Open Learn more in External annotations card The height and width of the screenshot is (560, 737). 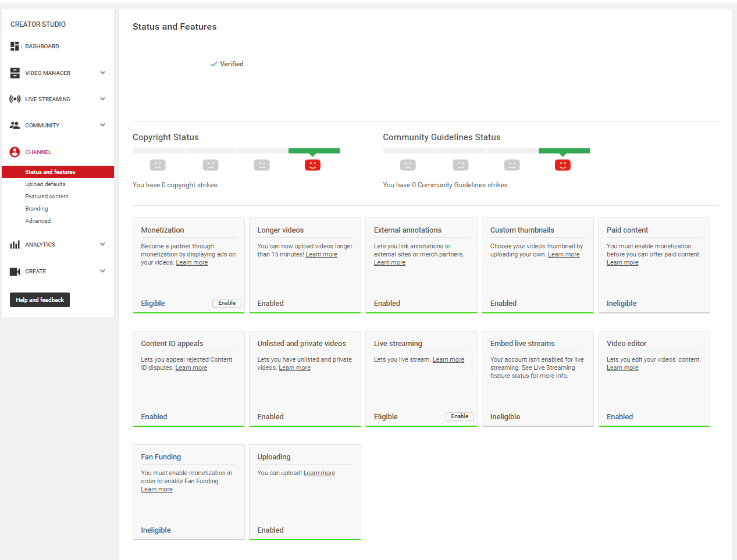(390, 263)
